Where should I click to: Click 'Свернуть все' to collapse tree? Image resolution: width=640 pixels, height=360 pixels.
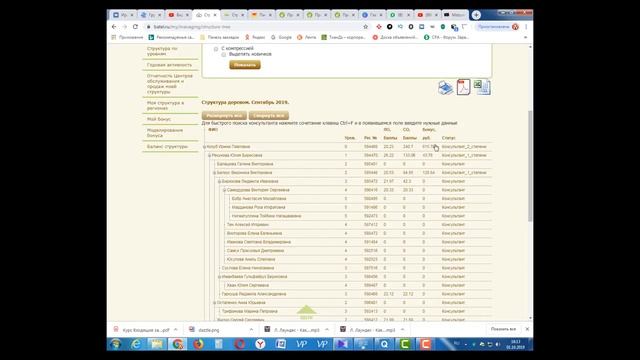coord(269,116)
